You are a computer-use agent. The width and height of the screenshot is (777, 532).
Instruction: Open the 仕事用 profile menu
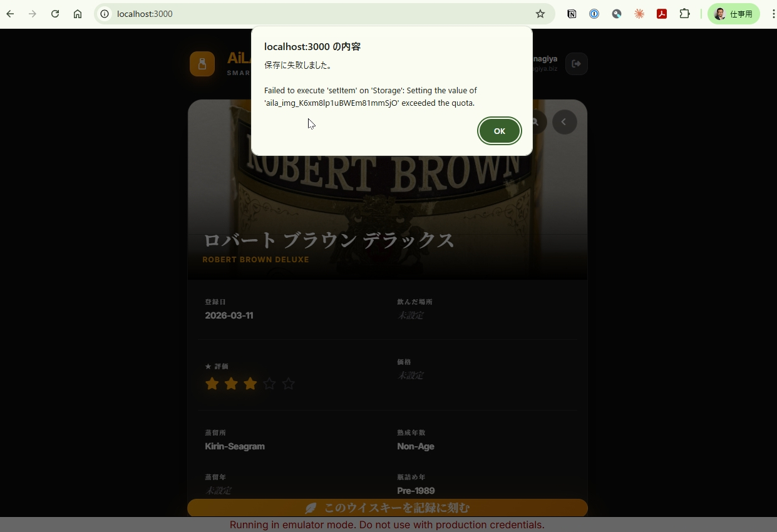733,13
